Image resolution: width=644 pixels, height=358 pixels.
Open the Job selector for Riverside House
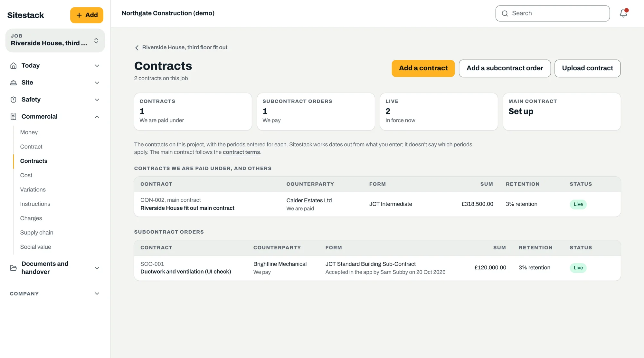tap(55, 41)
